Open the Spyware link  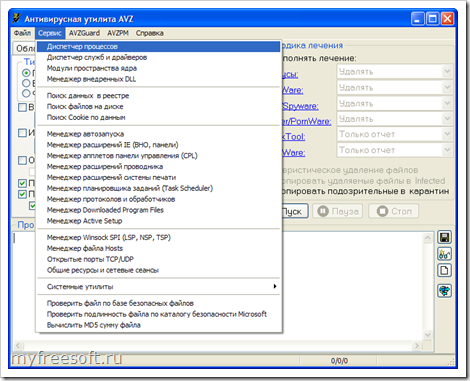(301, 106)
